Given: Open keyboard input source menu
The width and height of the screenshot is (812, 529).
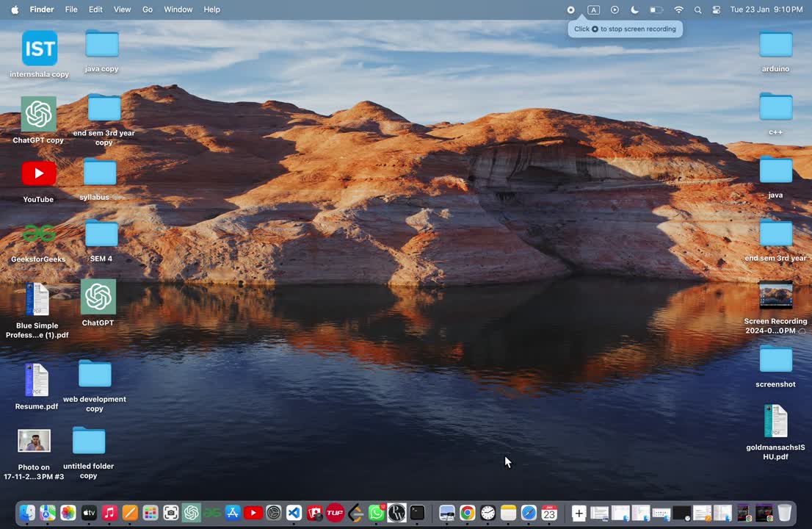Looking at the screenshot, I should [x=593, y=10].
